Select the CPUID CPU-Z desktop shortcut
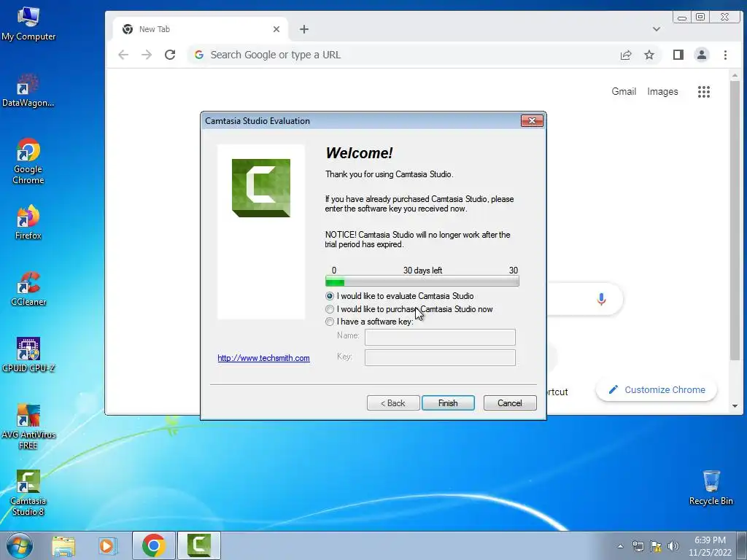The height and width of the screenshot is (560, 747). click(28, 355)
